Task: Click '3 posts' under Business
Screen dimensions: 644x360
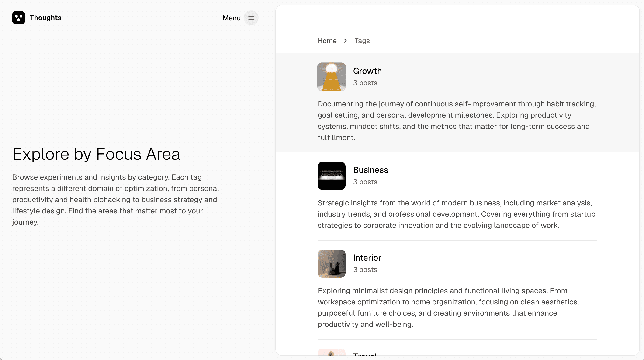Action: coord(365,182)
